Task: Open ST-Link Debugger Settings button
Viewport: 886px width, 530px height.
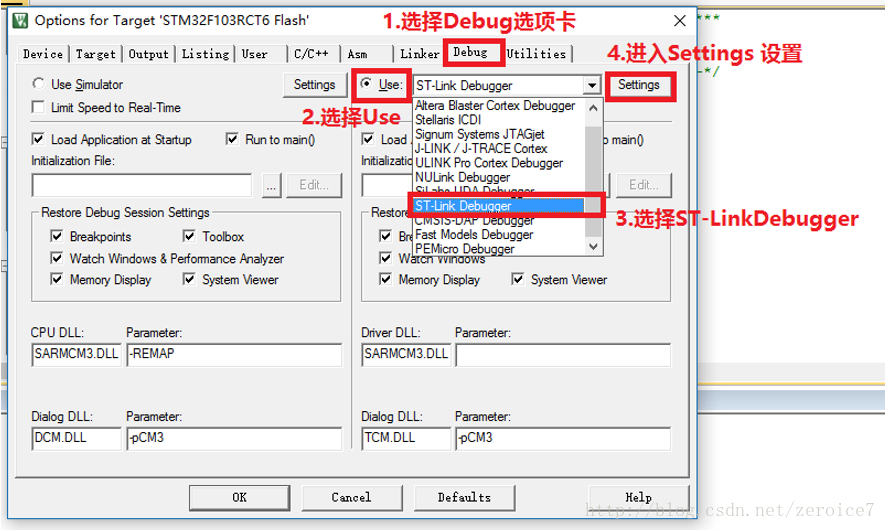Action: (x=639, y=85)
